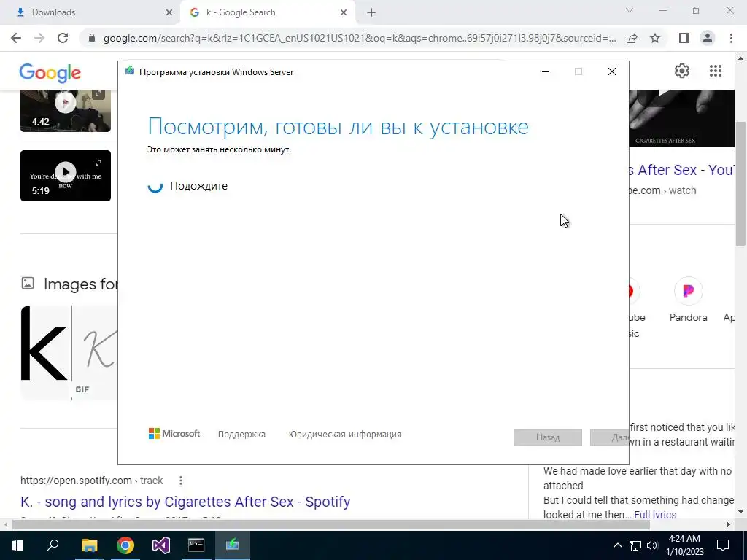Open the Full lyrics link
747x560 pixels.
tap(655, 515)
